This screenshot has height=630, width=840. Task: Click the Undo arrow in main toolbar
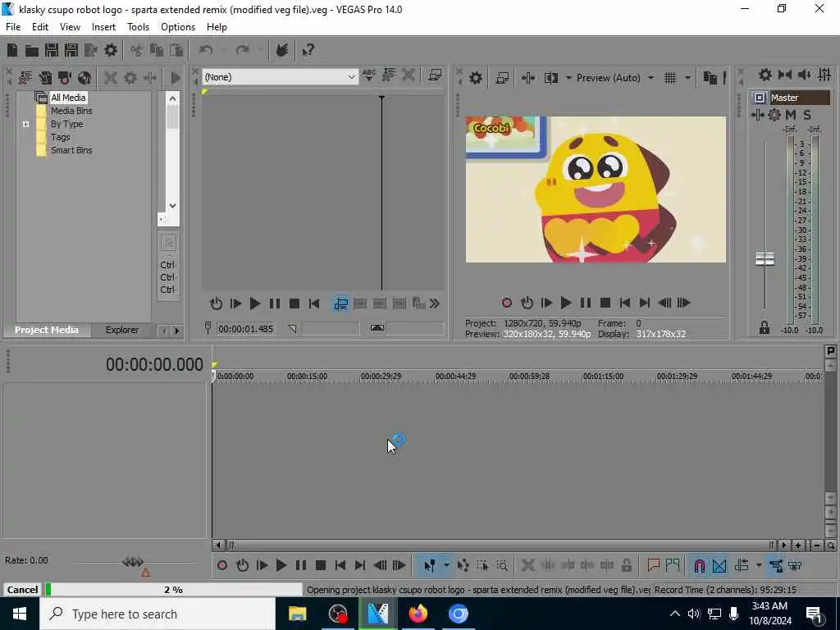pos(206,50)
